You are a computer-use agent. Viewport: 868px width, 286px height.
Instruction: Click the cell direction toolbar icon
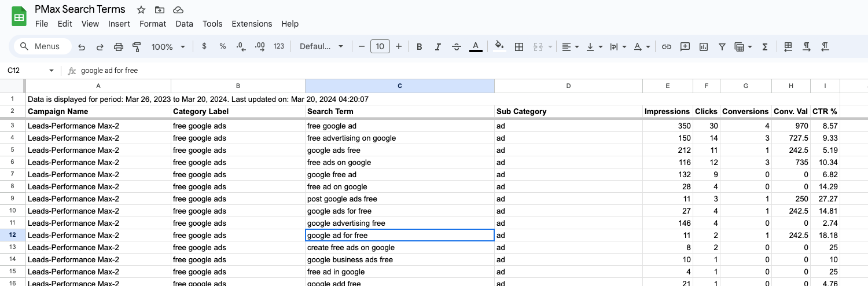[788, 47]
